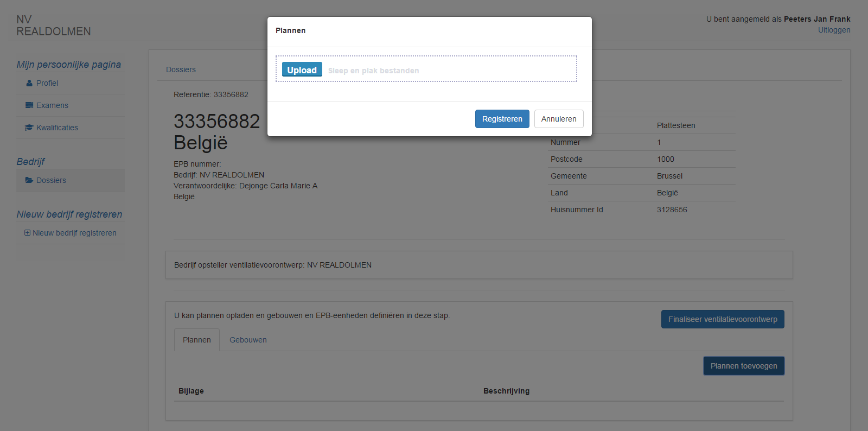Cancel the dialog with Annuleren
Screen dimensions: 868x431
point(558,119)
